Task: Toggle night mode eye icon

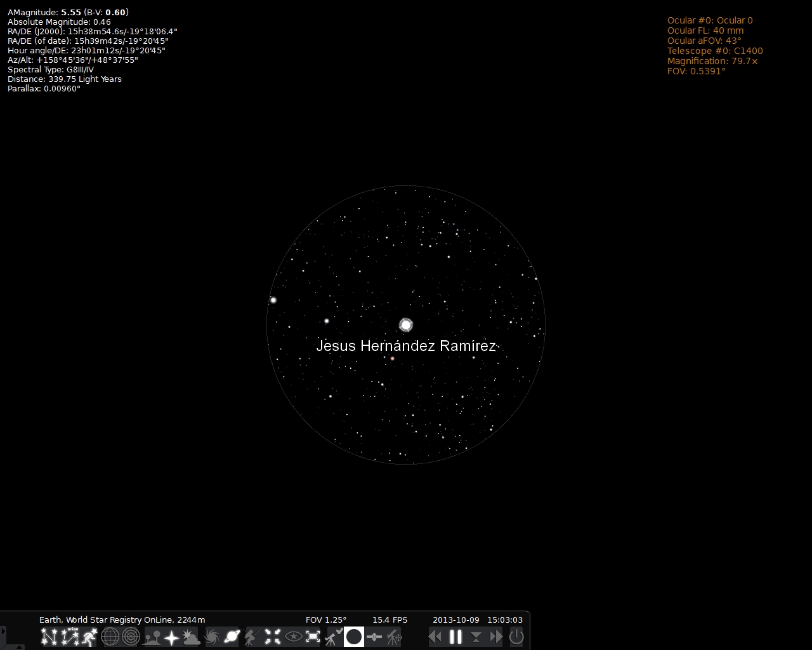Action: tap(293, 637)
